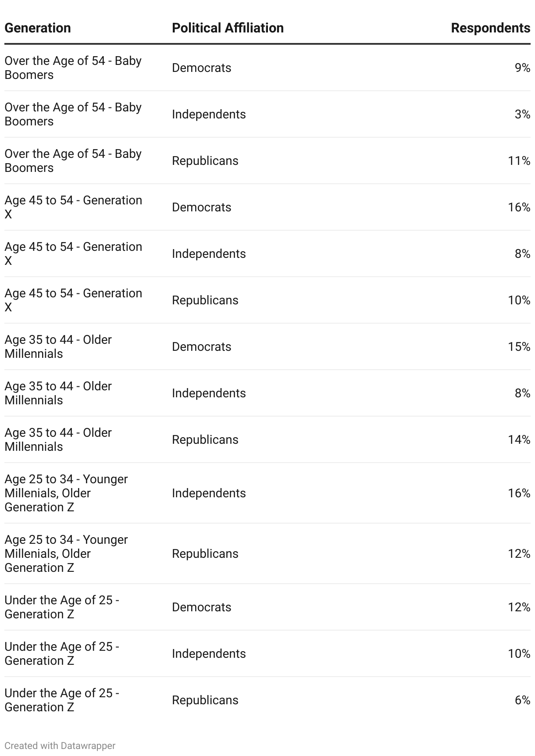Screen dimensions: 535x756
Task: Select the Baby Boomers Democrats 9% value
Action: [x=522, y=68]
